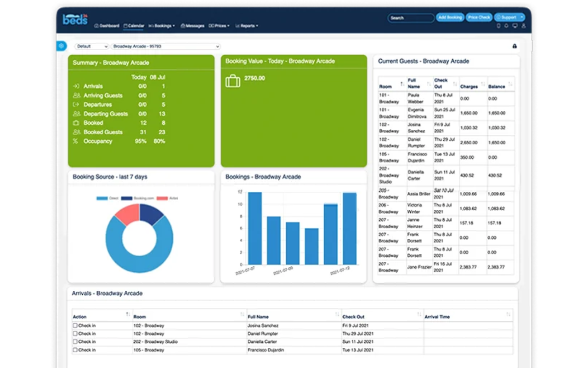Click the beds24 logo

pos(75,19)
